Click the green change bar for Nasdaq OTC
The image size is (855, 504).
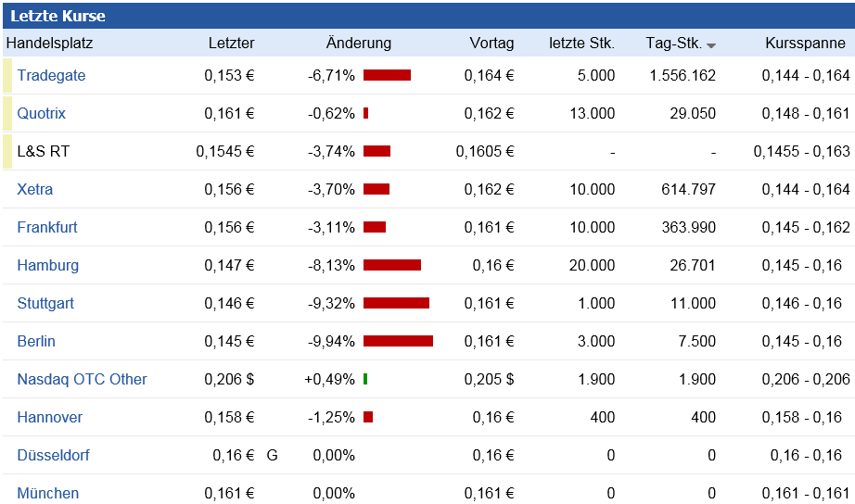pos(365,379)
